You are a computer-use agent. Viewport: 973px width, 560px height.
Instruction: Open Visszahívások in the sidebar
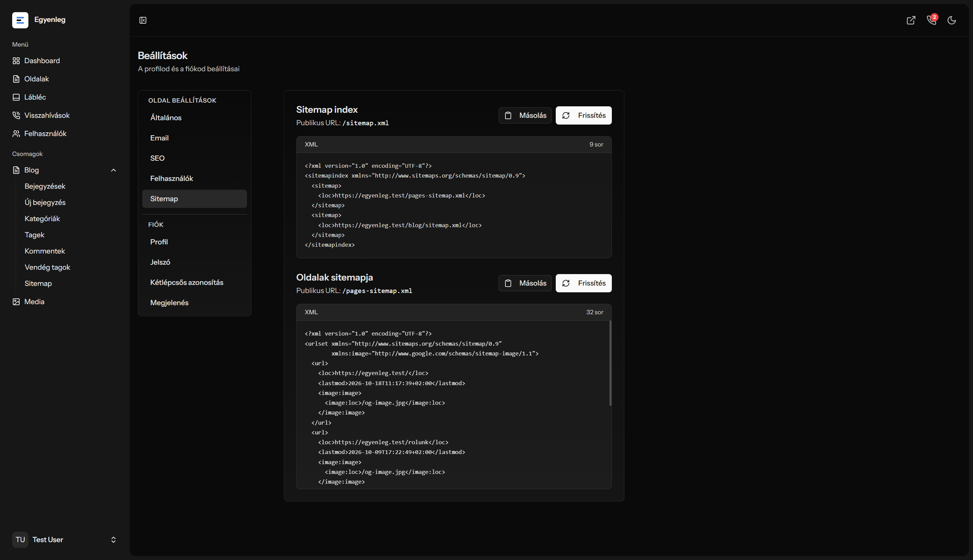pos(65,115)
